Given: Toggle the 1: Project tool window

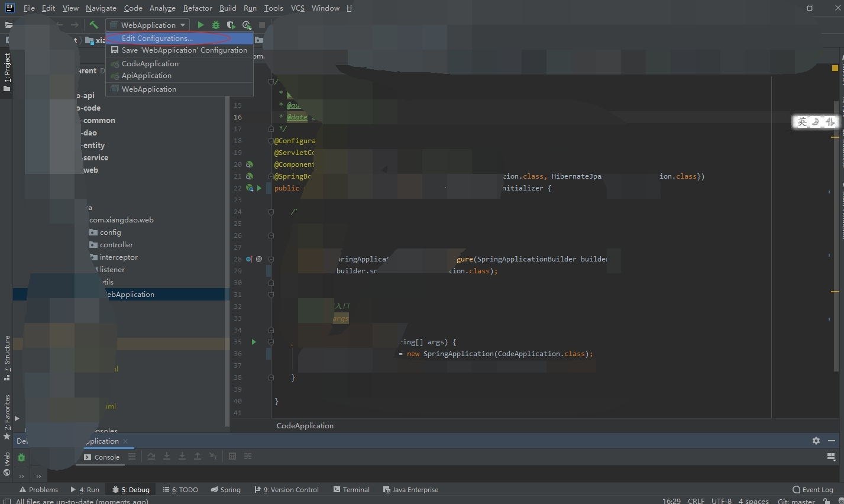Looking at the screenshot, I should click(x=7, y=71).
